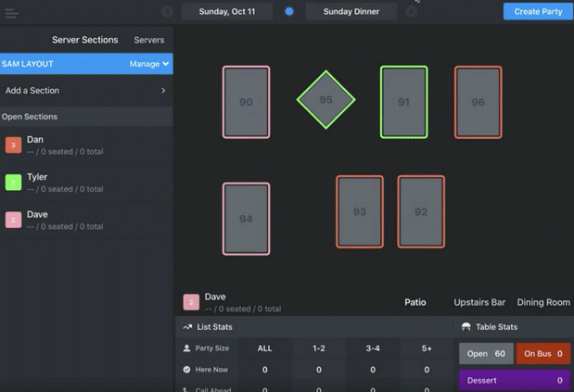Switch to Server Sections tab
Viewport: 574px width, 392px height.
85,40
